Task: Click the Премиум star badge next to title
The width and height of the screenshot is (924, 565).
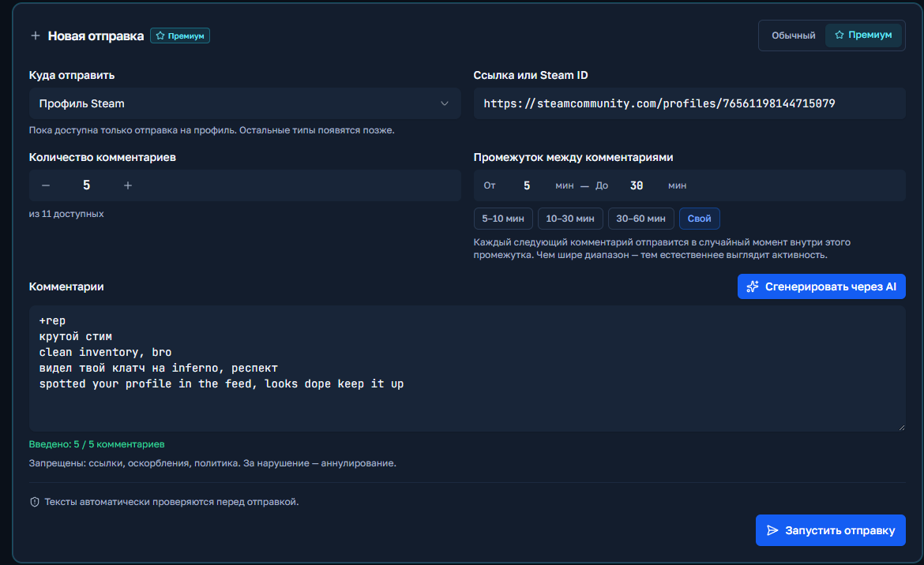Action: 180,36
